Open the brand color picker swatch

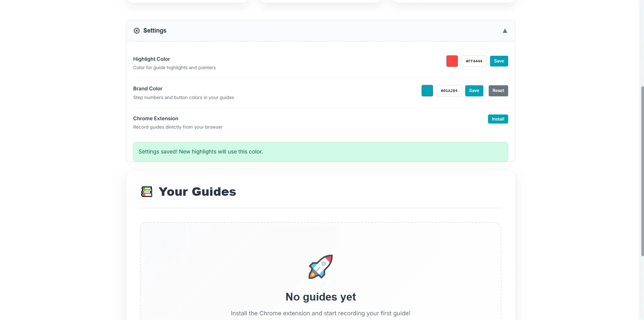coord(427,90)
